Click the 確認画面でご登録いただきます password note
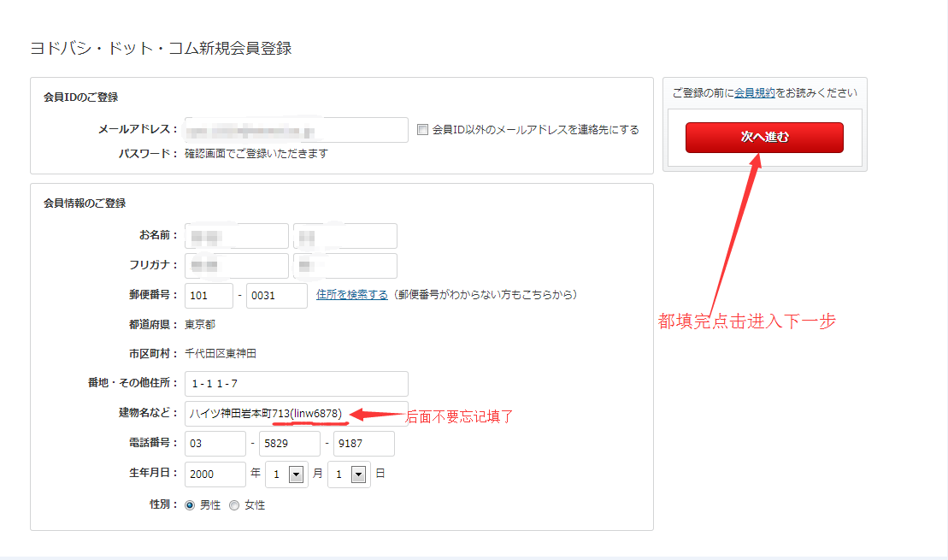Viewport: 948px width, 560px height. [x=256, y=154]
